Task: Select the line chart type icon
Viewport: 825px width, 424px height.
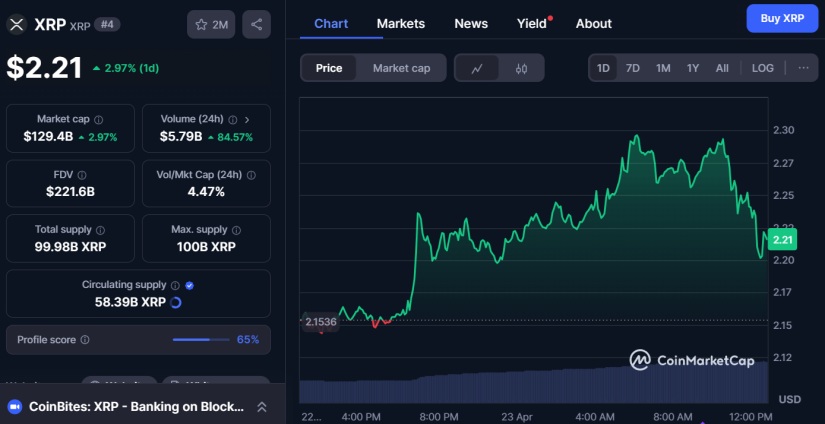Action: point(478,68)
